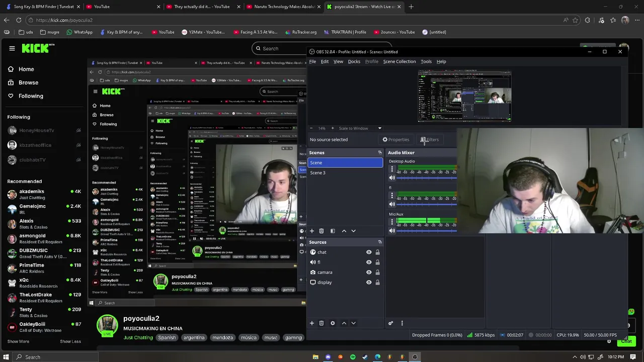Open File Explorer from taskbar
644x362 pixels.
[x=315, y=357]
